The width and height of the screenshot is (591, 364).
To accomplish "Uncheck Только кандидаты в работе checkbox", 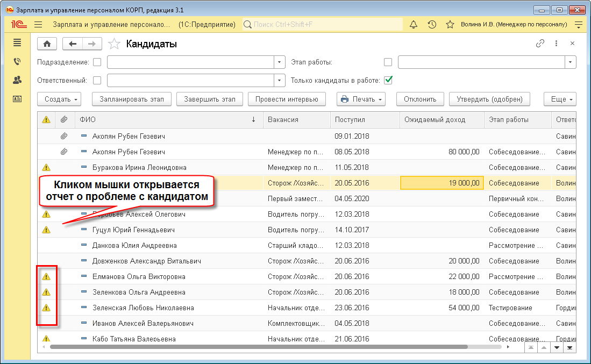I will tap(388, 81).
